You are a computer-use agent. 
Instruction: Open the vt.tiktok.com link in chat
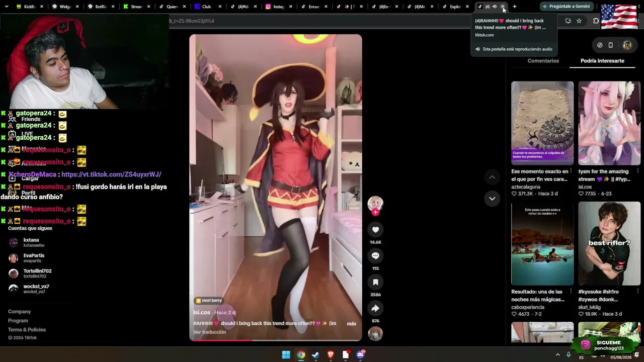pos(111,174)
